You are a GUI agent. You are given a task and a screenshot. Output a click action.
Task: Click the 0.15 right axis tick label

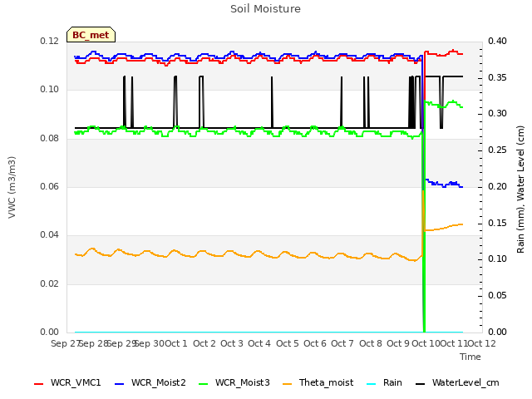[497, 224]
